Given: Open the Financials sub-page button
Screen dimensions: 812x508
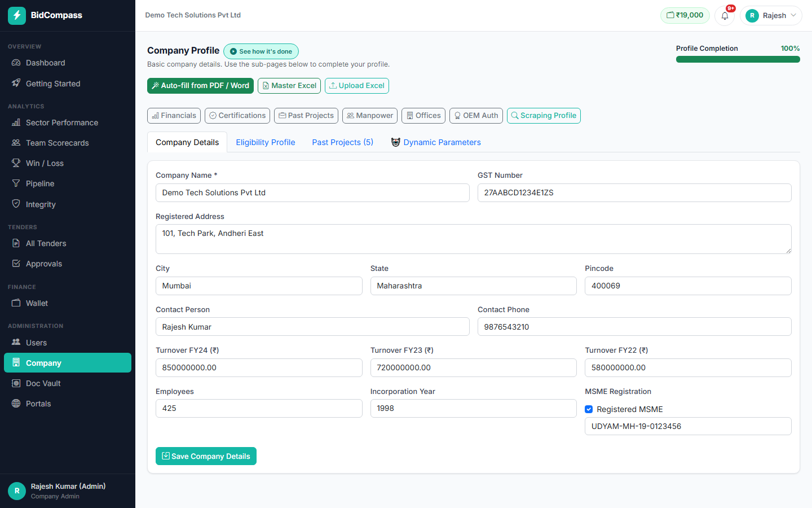Looking at the screenshot, I should click(174, 116).
